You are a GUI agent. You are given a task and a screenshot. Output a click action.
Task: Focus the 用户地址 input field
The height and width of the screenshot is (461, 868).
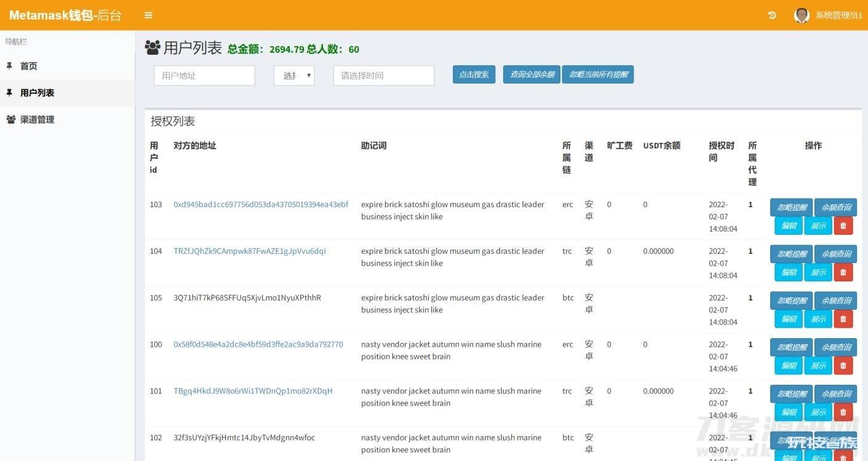tap(204, 76)
